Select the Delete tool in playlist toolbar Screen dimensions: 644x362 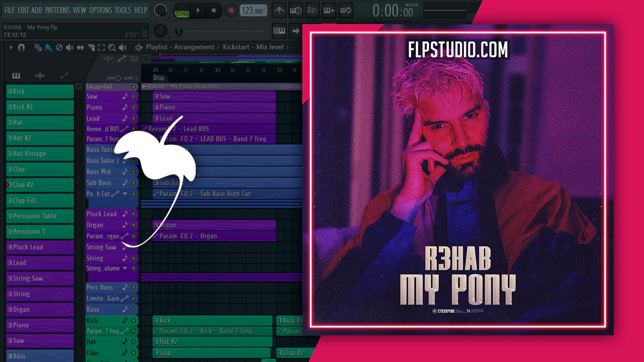(59, 47)
